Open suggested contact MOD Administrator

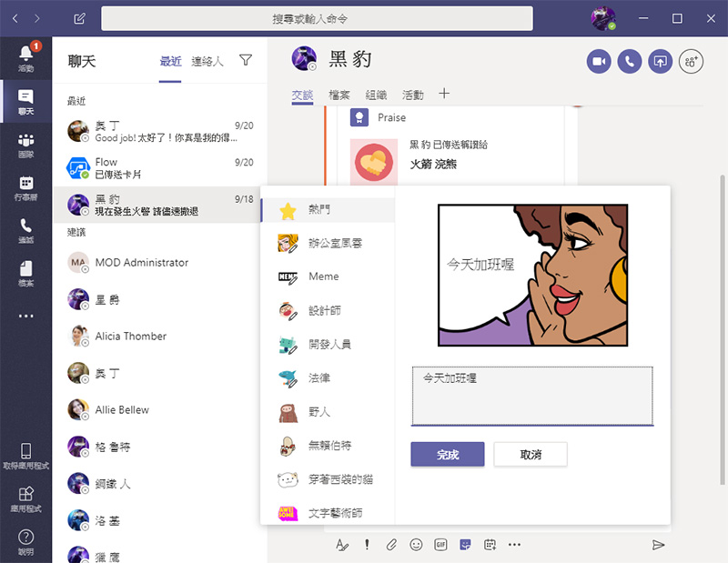tap(160, 263)
